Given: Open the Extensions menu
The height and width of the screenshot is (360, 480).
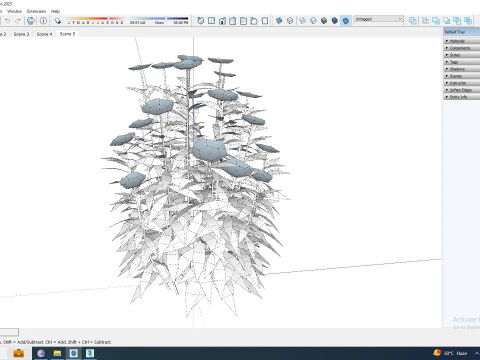Looking at the screenshot, I should pyautogui.click(x=36, y=11).
